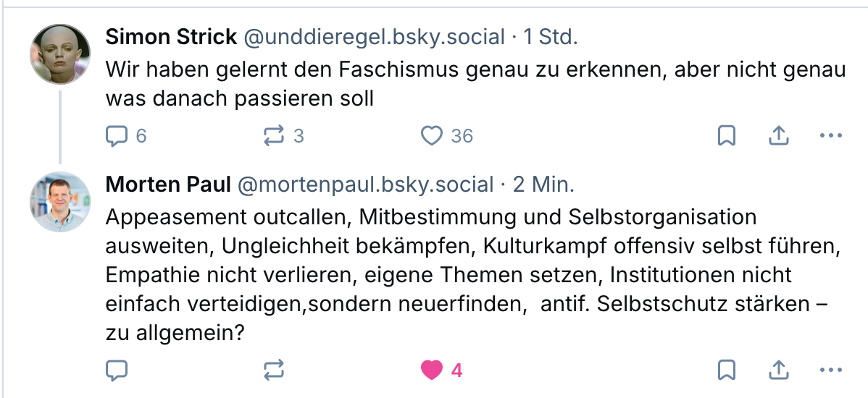868x398 pixels.
Task: Unlike Morten Paul's post via pink heart
Action: 432,371
